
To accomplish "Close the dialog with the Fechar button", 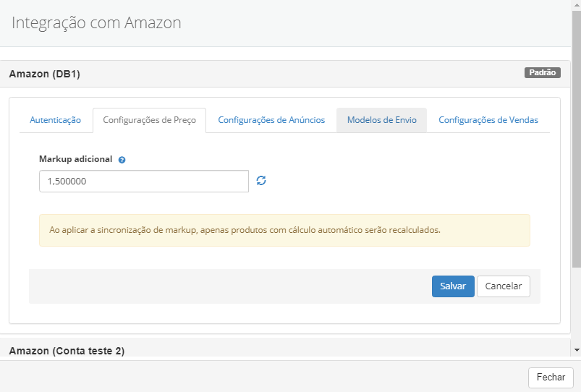I will click(551, 377).
